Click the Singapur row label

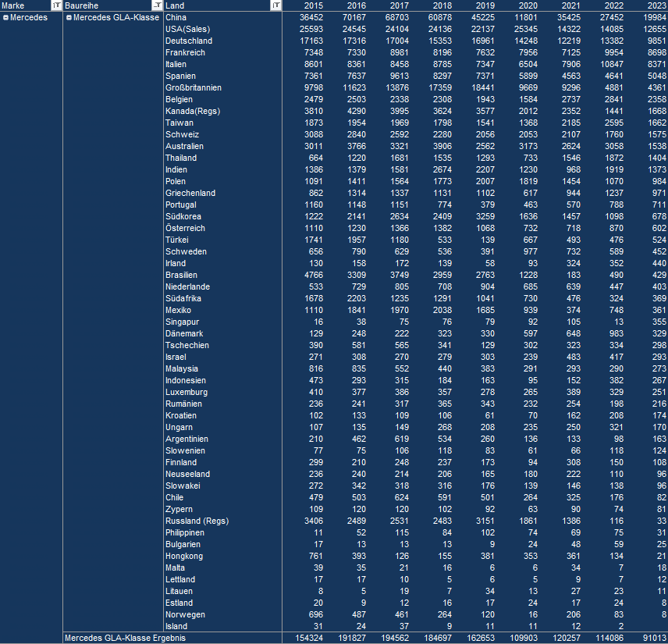183,322
